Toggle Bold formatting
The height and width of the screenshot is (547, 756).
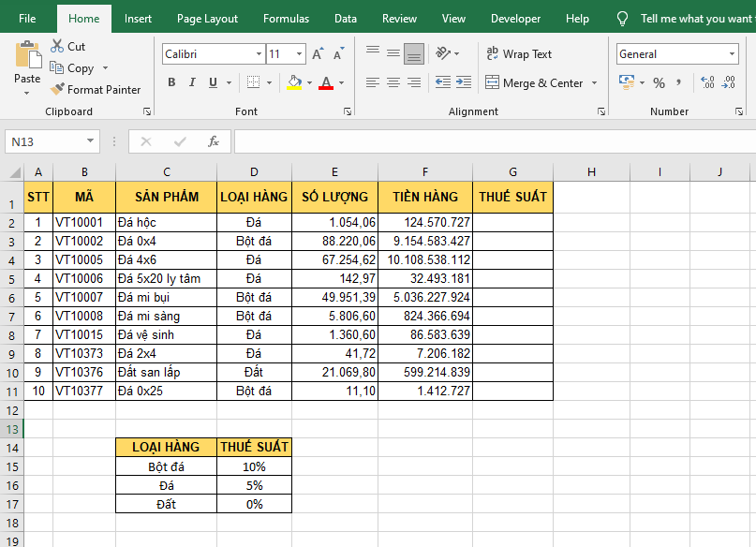click(x=171, y=83)
